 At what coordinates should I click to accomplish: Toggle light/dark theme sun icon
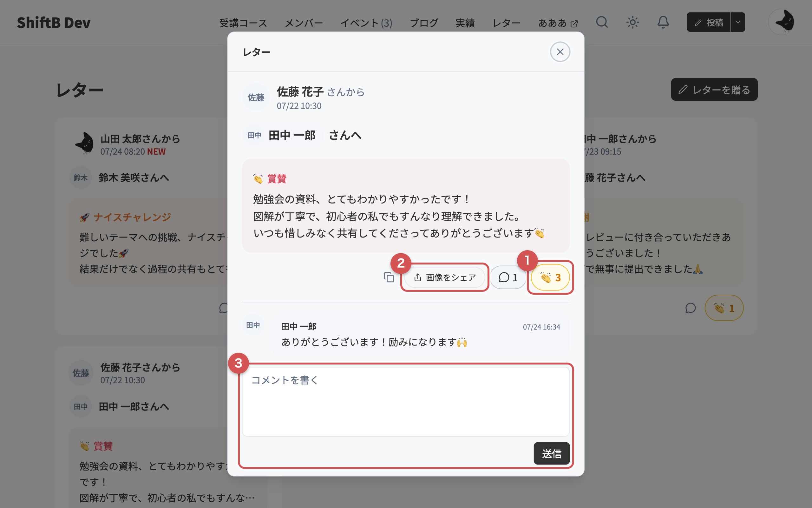click(632, 22)
